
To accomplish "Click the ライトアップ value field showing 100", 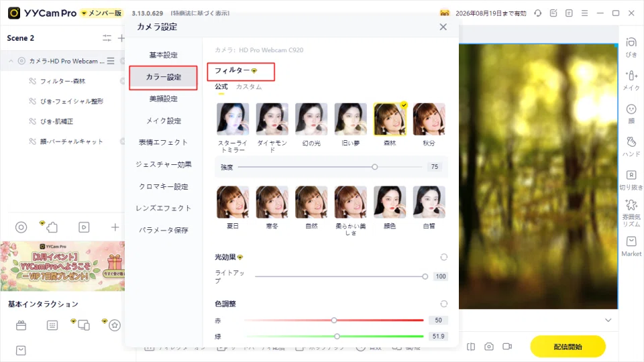I will coord(441,277).
